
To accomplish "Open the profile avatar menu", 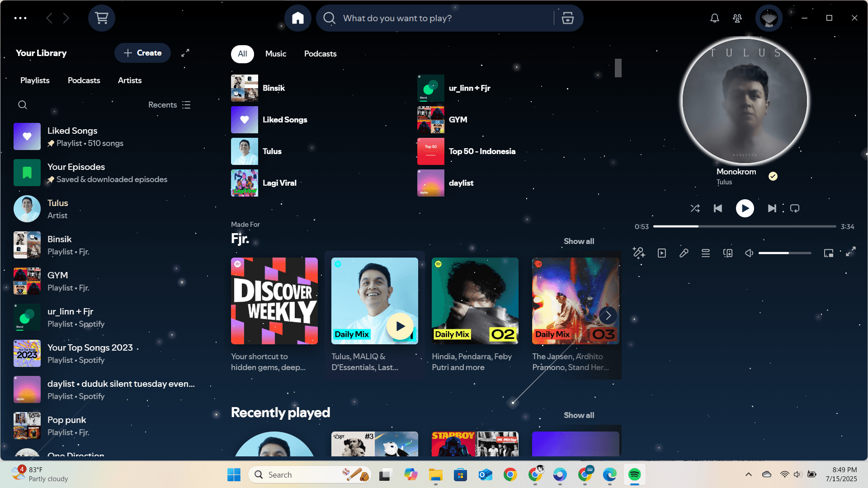I will click(769, 18).
